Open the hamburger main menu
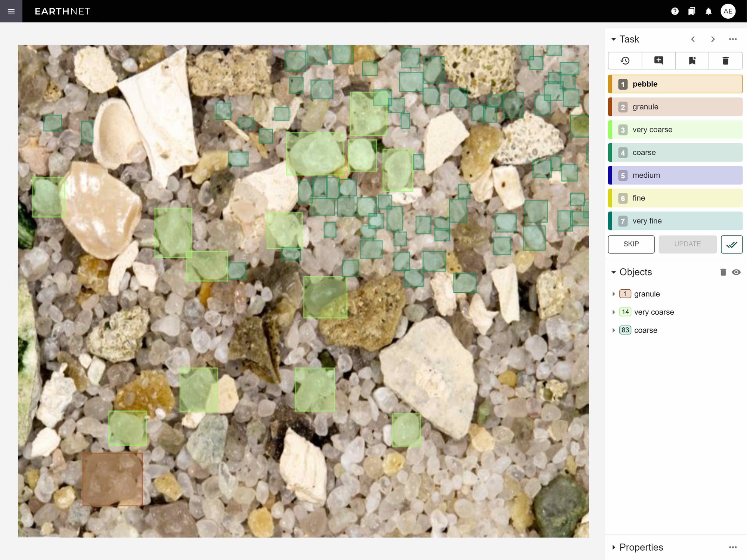The width and height of the screenshot is (747, 560). tap(11, 11)
